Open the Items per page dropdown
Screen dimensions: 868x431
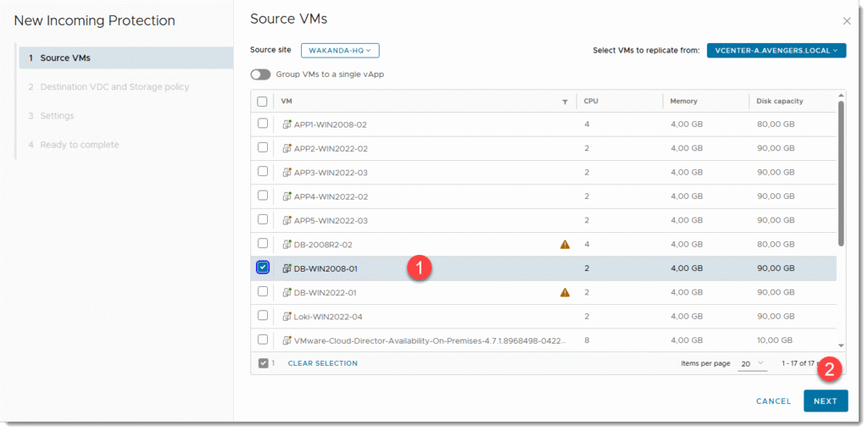pyautogui.click(x=751, y=363)
